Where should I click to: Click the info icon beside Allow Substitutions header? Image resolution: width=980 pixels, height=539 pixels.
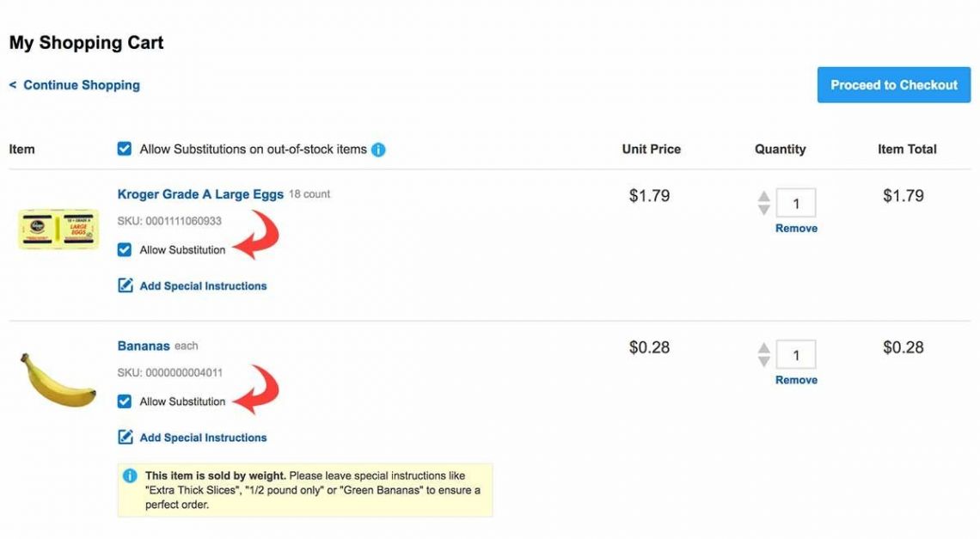click(378, 149)
